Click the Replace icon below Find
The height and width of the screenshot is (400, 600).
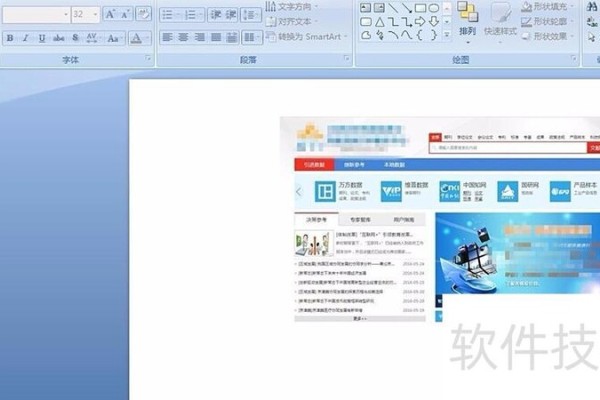click(x=592, y=22)
